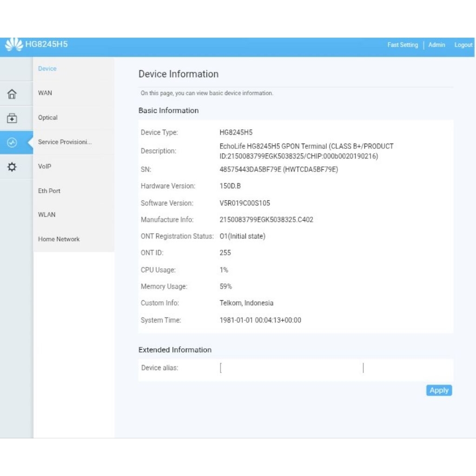Open the Advanced settings gear icon
Screen dimensions: 476x476
[x=12, y=167]
